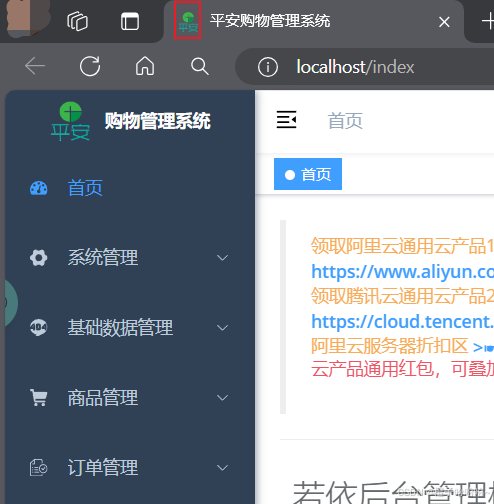Go to browser home via house icon
This screenshot has height=504, width=494.
click(x=145, y=66)
